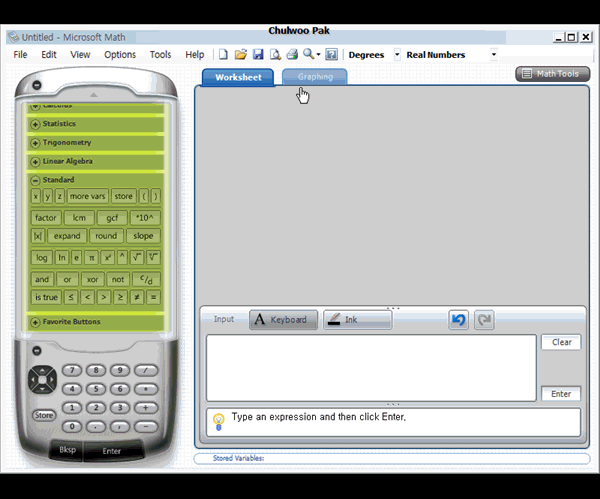Insert the x squared button
Screen dimensions: 600x499
pyautogui.click(x=108, y=258)
